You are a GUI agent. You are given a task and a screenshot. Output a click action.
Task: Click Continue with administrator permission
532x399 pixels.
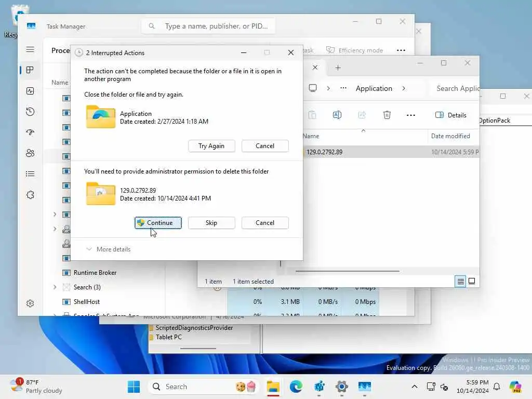(x=158, y=223)
